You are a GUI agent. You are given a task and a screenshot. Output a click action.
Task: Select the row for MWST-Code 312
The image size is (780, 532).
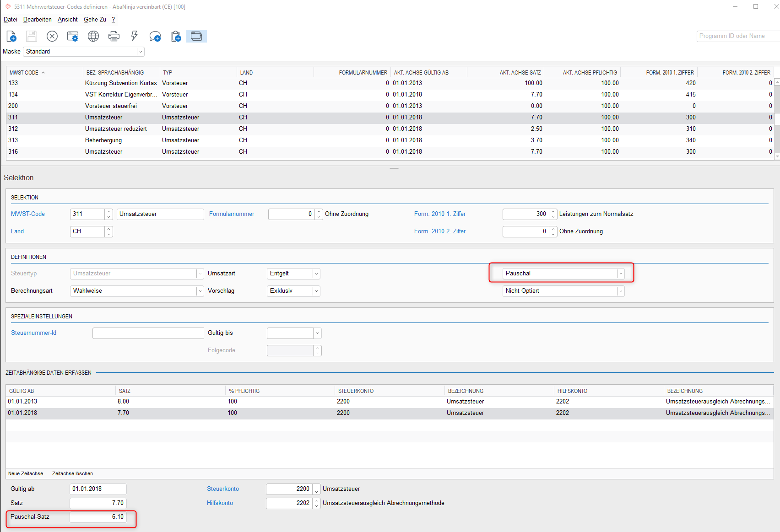(389, 129)
